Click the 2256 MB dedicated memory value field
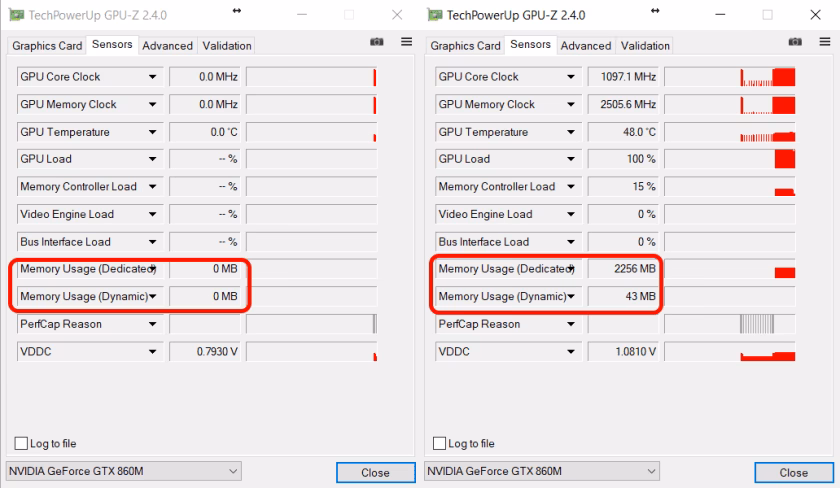 coord(624,269)
